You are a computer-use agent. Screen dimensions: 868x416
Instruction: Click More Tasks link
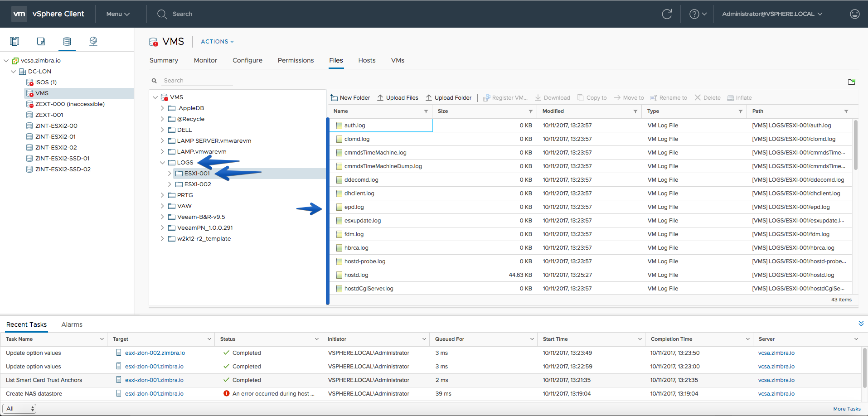847,409
